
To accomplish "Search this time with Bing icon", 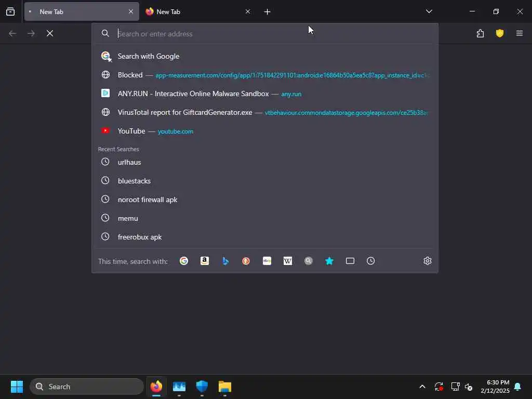I will [225, 261].
